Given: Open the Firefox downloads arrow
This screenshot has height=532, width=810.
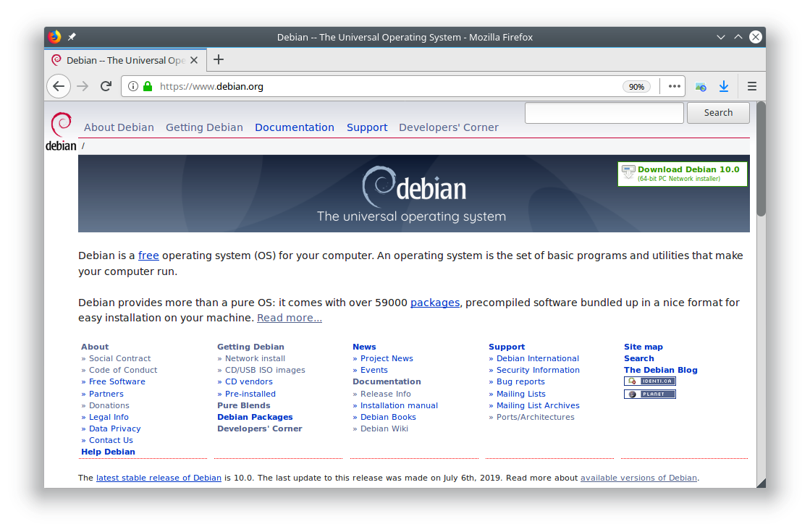Looking at the screenshot, I should click(724, 86).
